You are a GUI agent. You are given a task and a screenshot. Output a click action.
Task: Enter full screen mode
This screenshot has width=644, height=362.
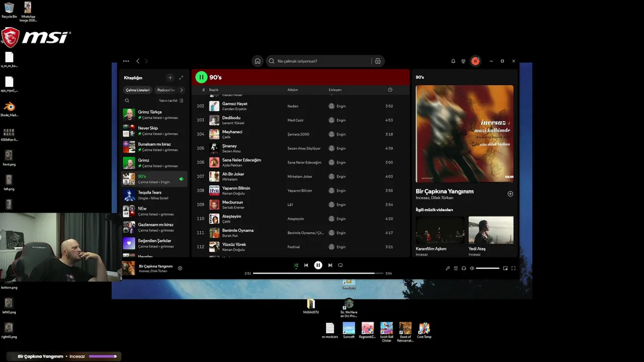513,268
